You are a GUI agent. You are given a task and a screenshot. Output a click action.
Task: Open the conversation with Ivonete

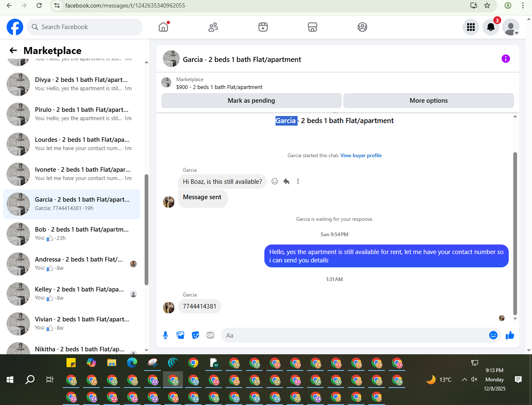[71, 174]
